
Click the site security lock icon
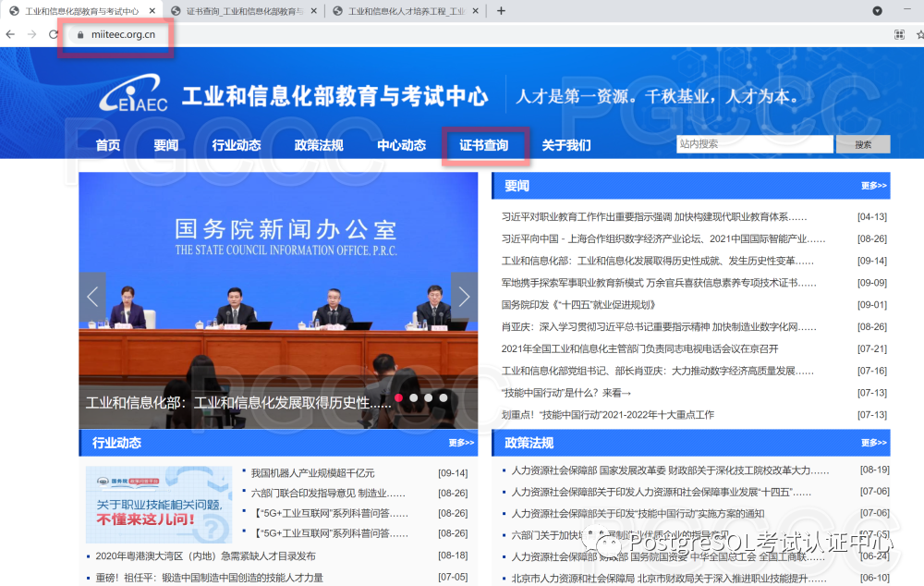pyautogui.click(x=79, y=34)
